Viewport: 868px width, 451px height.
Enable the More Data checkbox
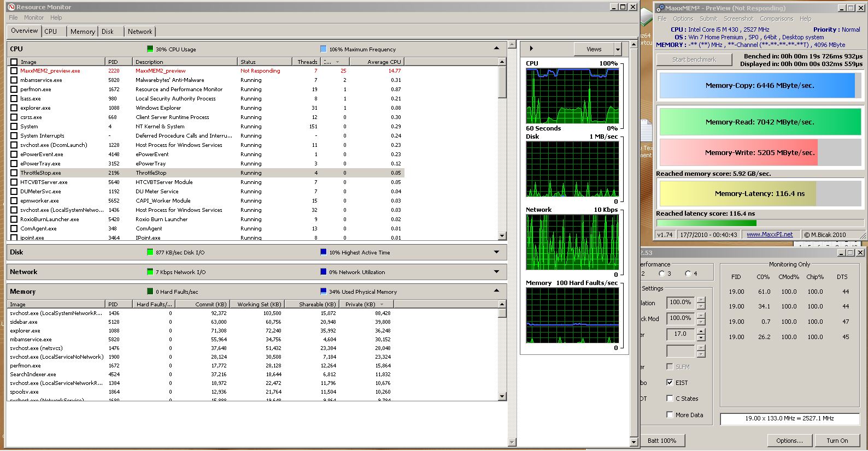[670, 415]
